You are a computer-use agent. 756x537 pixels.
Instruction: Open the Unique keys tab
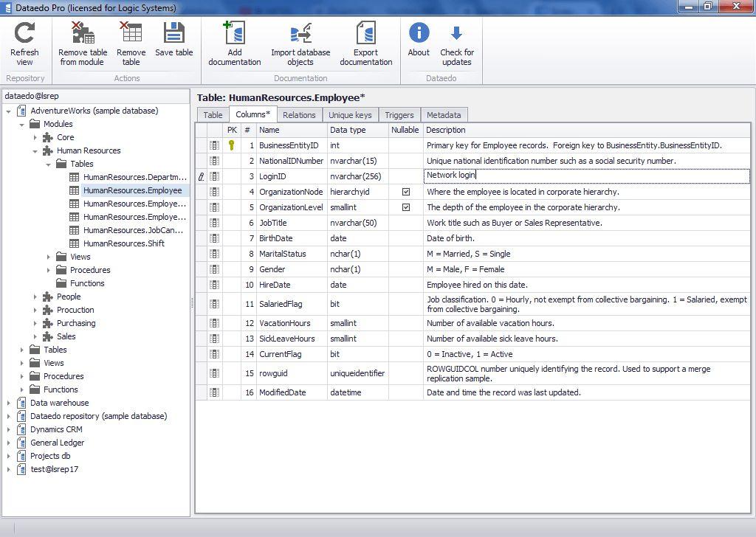pyautogui.click(x=350, y=114)
